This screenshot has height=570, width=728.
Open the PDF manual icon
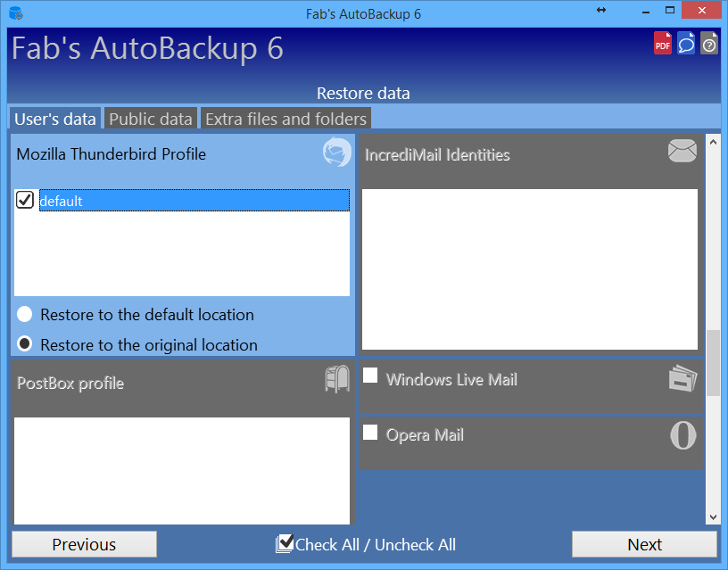[x=663, y=43]
